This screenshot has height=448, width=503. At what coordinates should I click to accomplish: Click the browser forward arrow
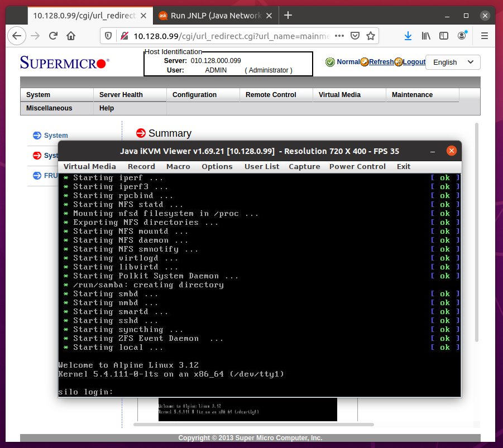[35, 36]
